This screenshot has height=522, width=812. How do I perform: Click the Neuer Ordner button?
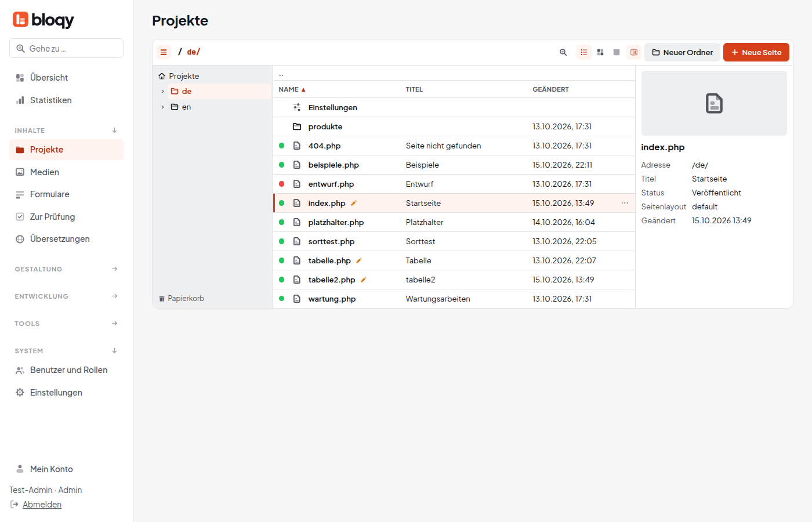click(683, 52)
